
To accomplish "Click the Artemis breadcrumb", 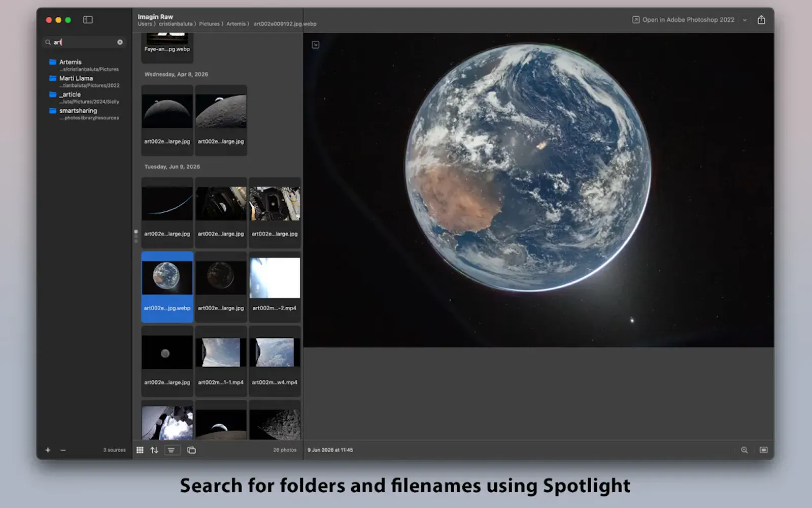I will [236, 24].
